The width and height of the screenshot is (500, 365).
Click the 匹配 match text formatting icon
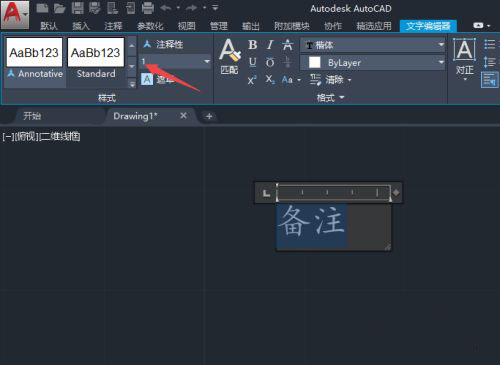click(229, 57)
